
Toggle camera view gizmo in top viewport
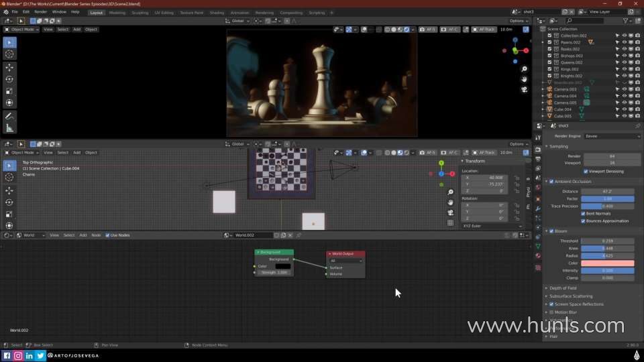point(524,89)
